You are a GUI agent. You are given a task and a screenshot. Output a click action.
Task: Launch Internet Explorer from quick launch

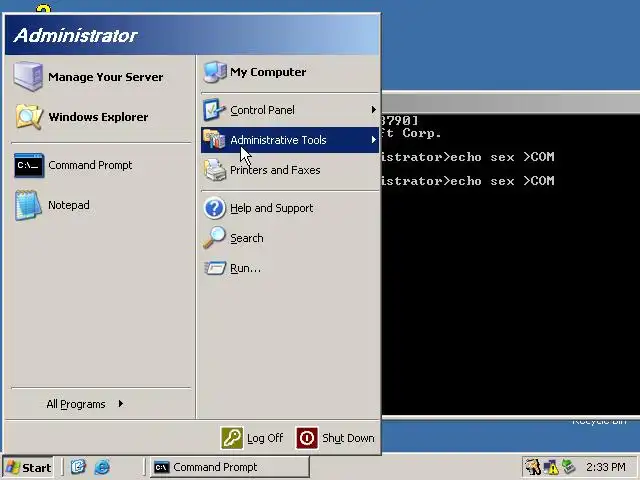102,467
